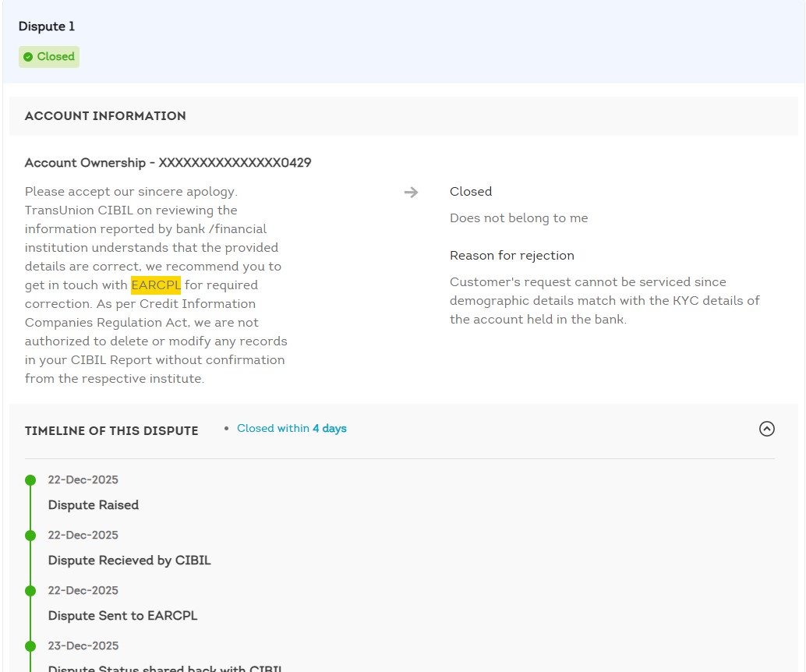This screenshot has height=672, width=806.
Task: Click the Account Ownership account number
Action: (x=235, y=163)
